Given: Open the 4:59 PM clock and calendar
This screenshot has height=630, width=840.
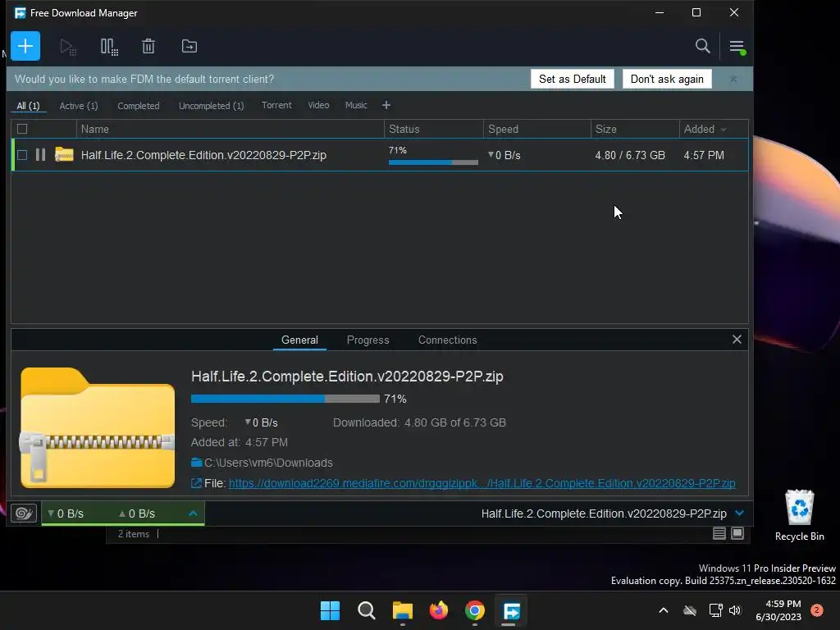Looking at the screenshot, I should pos(778,610).
